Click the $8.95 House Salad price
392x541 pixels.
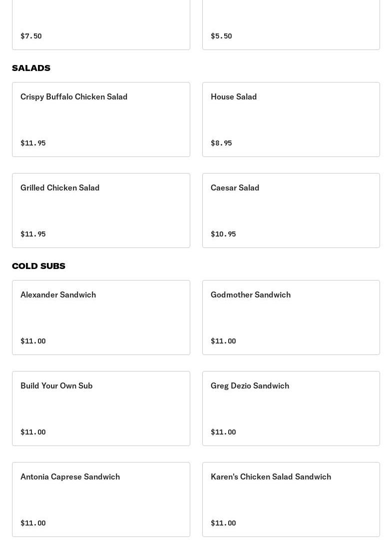221,143
